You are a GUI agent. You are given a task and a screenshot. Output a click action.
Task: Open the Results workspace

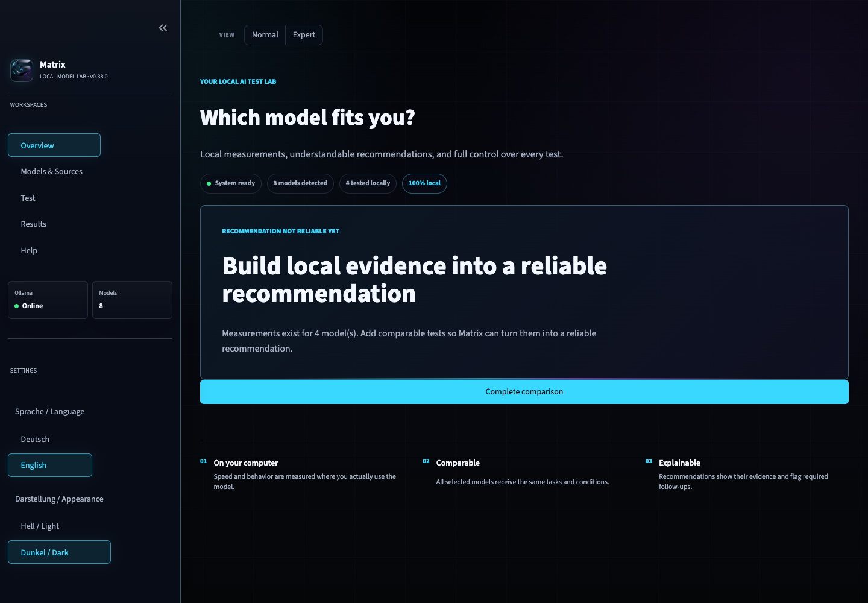[x=34, y=224]
